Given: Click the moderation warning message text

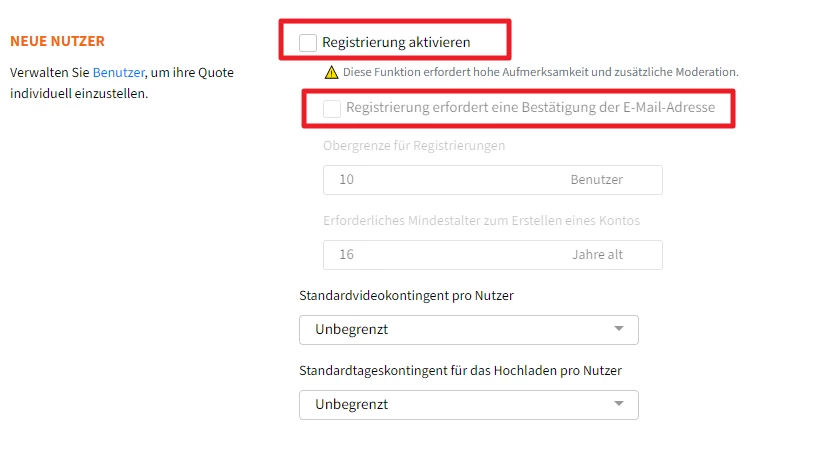Looking at the screenshot, I should point(540,72).
